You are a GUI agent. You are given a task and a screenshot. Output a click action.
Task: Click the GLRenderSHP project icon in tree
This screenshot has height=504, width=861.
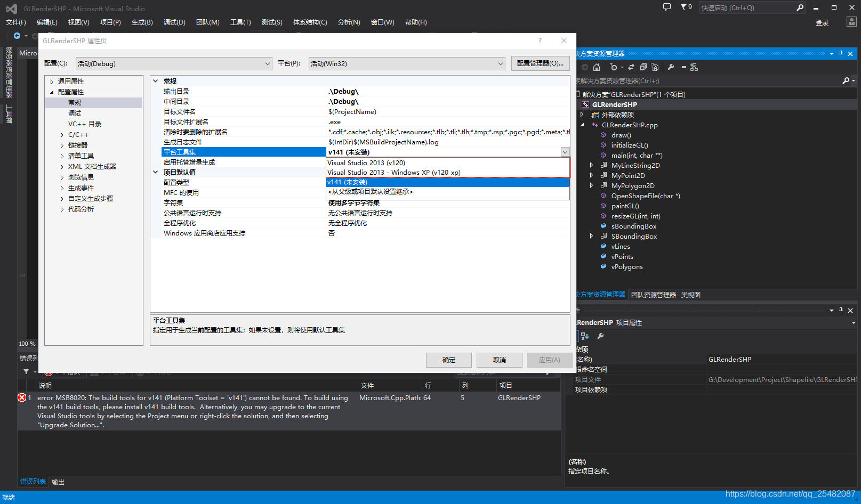(585, 104)
